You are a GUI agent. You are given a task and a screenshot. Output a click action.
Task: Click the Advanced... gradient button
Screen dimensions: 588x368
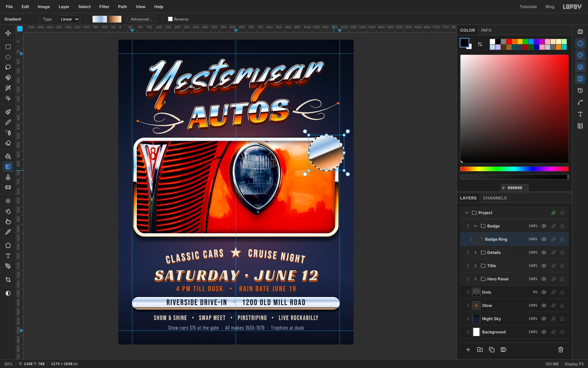(x=141, y=19)
